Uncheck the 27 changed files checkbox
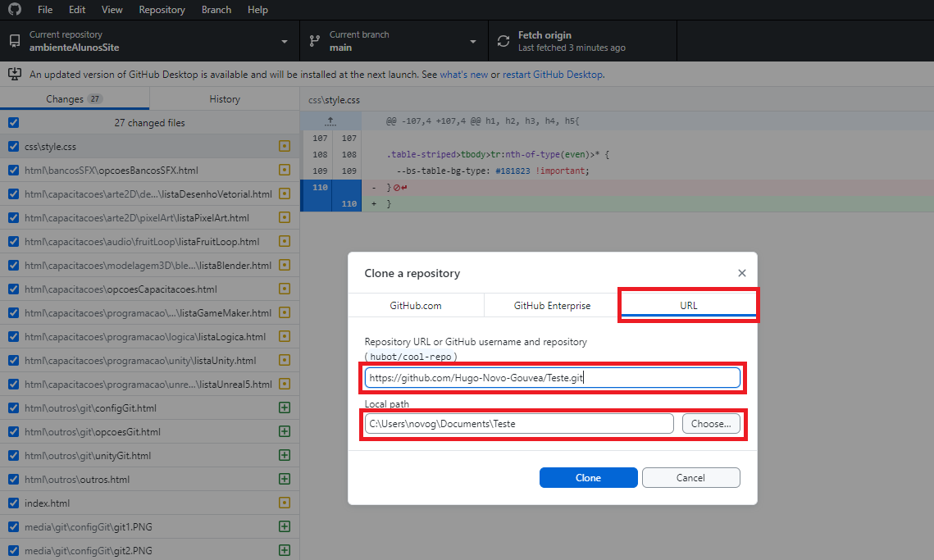 click(x=13, y=123)
